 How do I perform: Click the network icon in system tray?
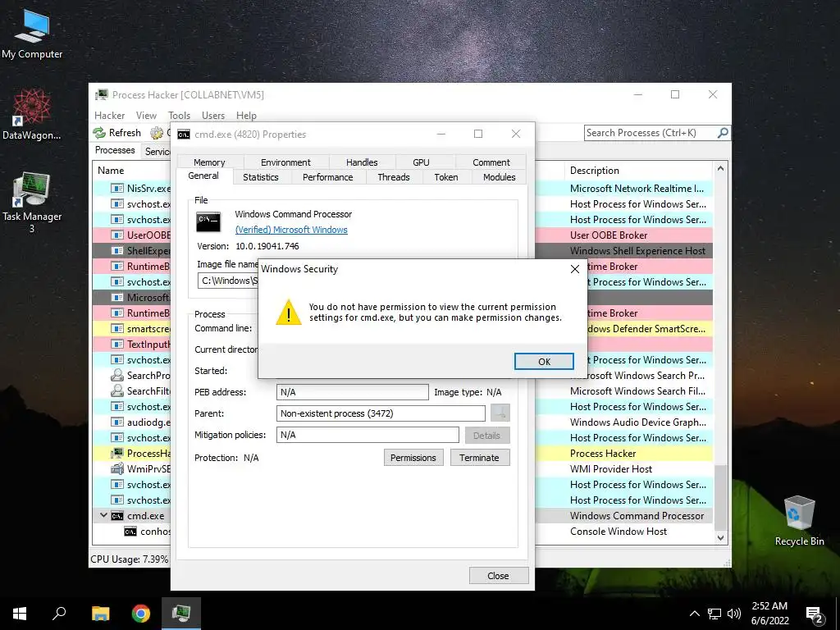pos(714,614)
